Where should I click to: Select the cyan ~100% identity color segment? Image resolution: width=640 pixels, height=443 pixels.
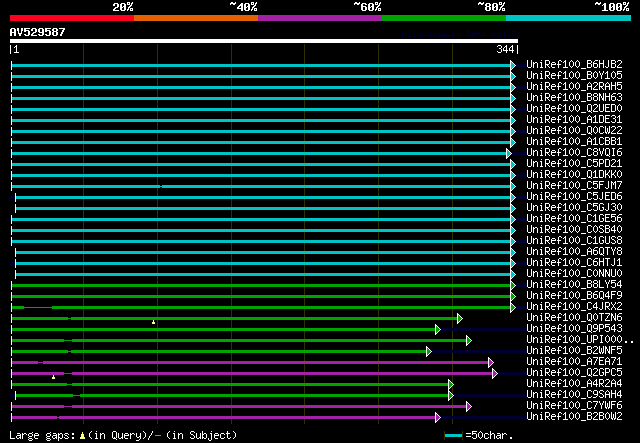tap(568, 18)
